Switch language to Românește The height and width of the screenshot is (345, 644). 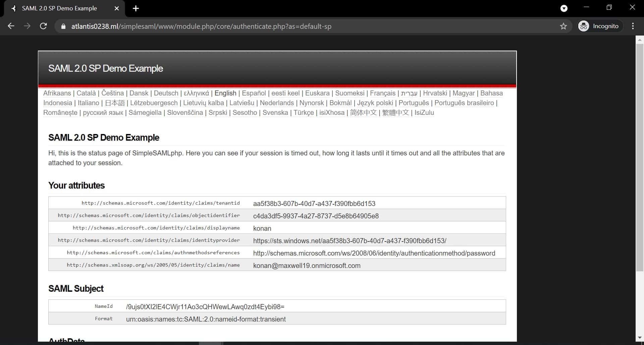pyautogui.click(x=60, y=113)
